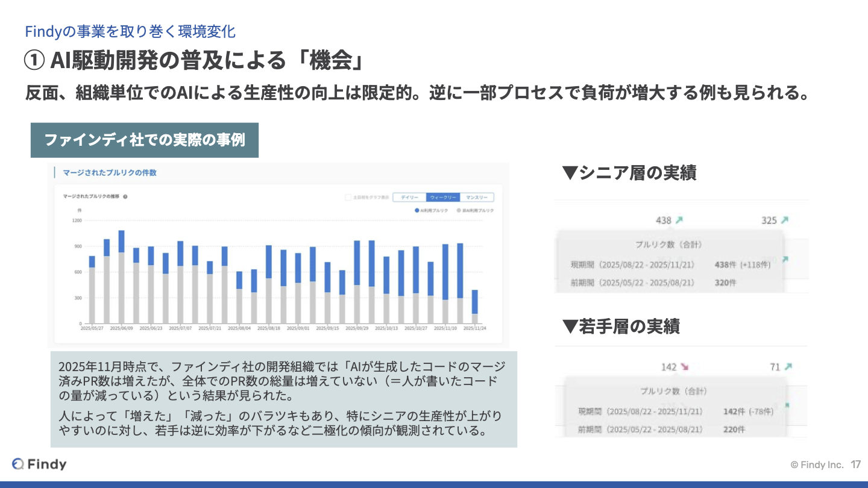Switch chart to デイリー view
This screenshot has width=868, height=488.
pyautogui.click(x=409, y=197)
